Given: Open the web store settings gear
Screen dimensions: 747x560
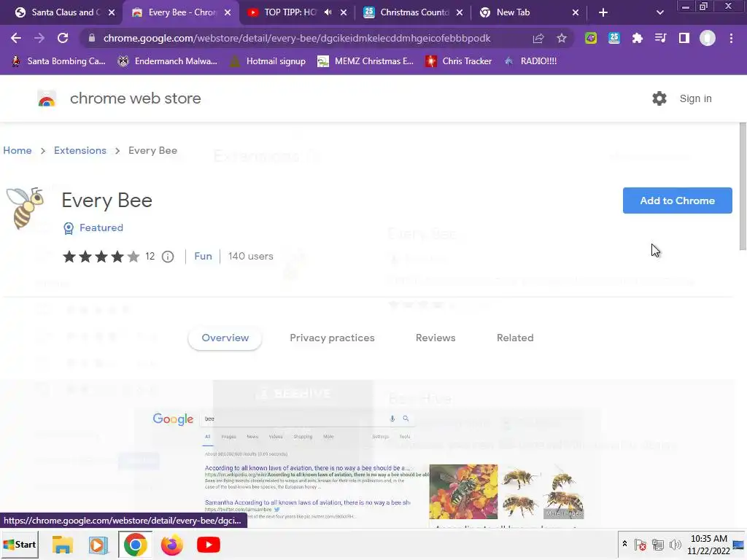Looking at the screenshot, I should (x=659, y=98).
